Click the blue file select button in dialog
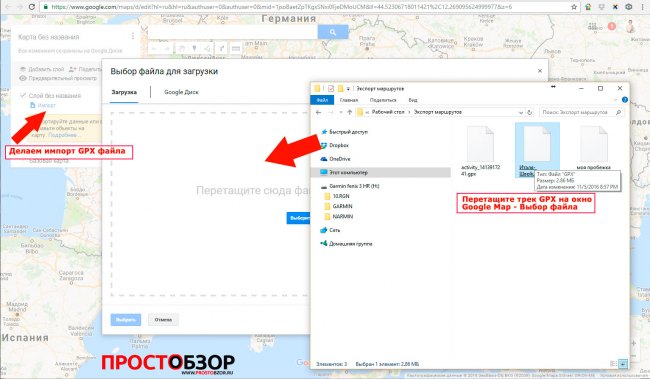 (x=298, y=218)
